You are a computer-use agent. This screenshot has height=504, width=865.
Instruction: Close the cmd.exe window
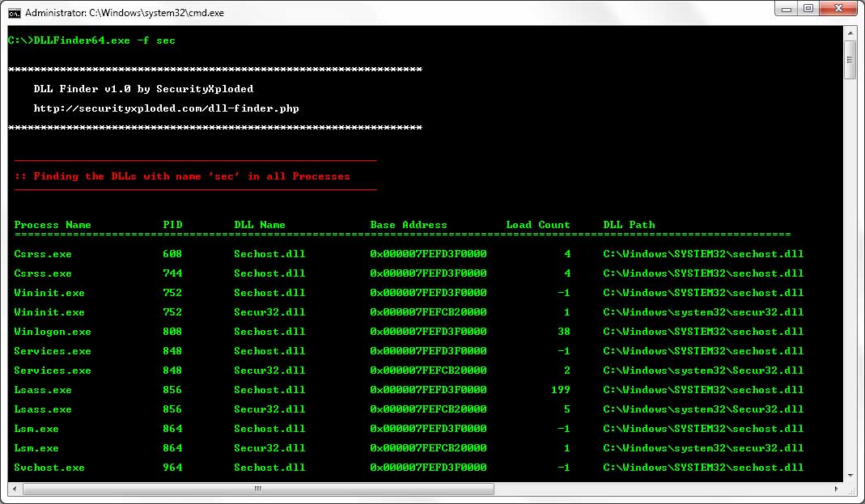[x=838, y=9]
